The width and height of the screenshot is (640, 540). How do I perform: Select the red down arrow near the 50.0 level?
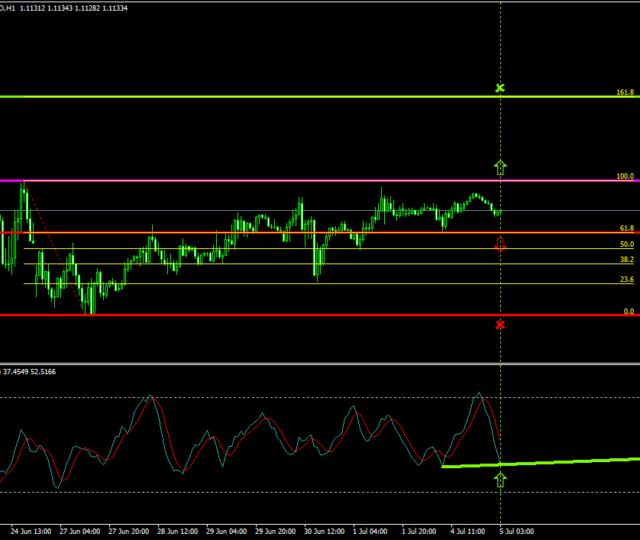(x=500, y=246)
